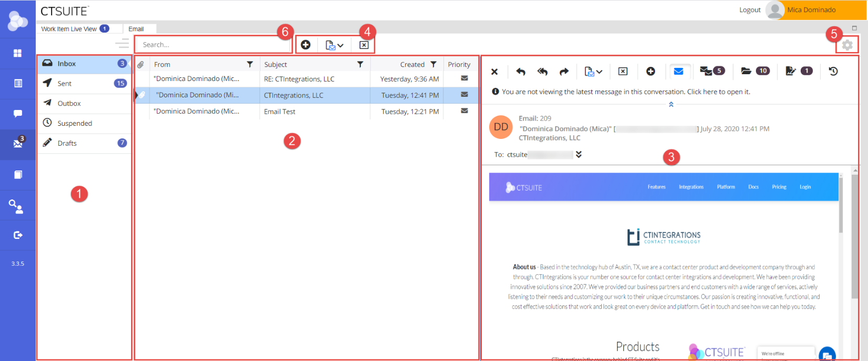Click the close-box icon above the email list
Viewport: 868px width, 361px height.
tap(364, 45)
